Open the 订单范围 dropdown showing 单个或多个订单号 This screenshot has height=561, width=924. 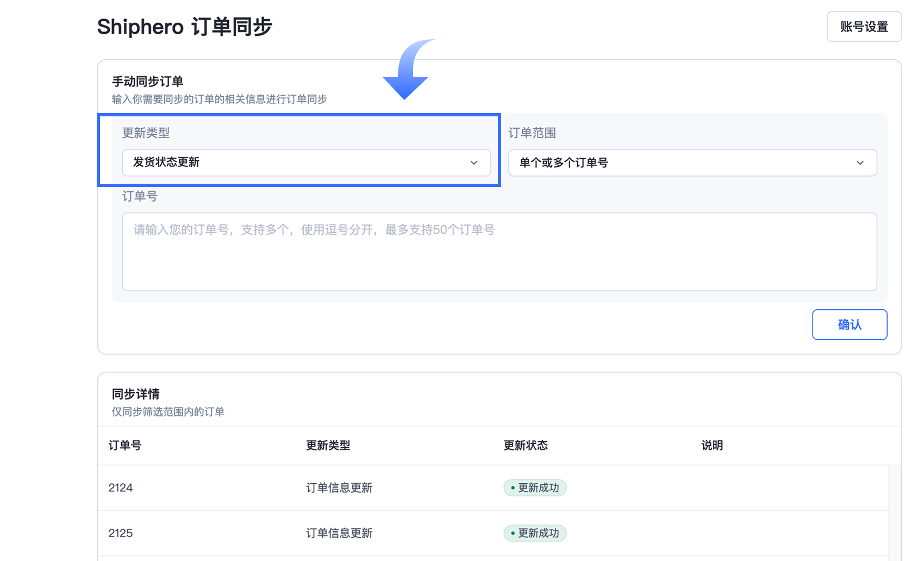click(692, 163)
